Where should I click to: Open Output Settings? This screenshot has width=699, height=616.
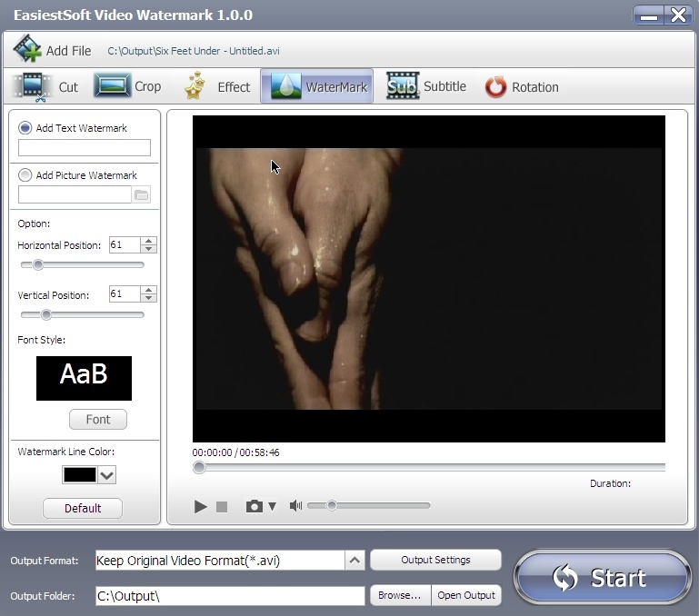pyautogui.click(x=435, y=560)
